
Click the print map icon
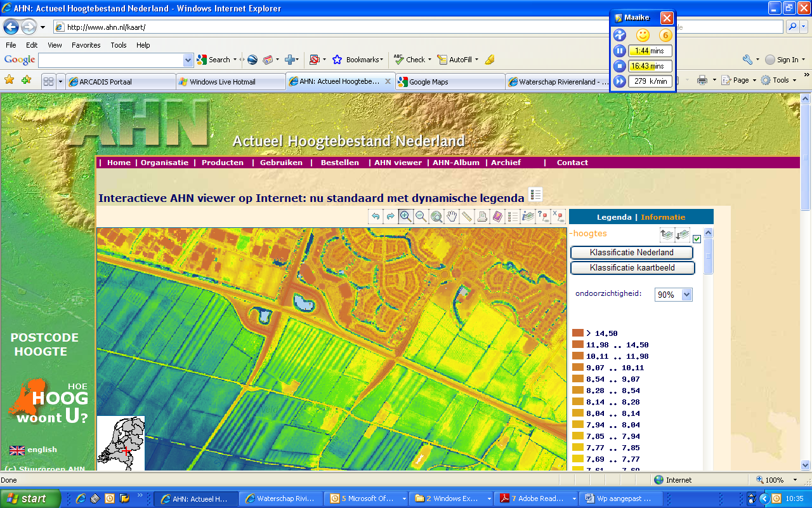tap(482, 217)
